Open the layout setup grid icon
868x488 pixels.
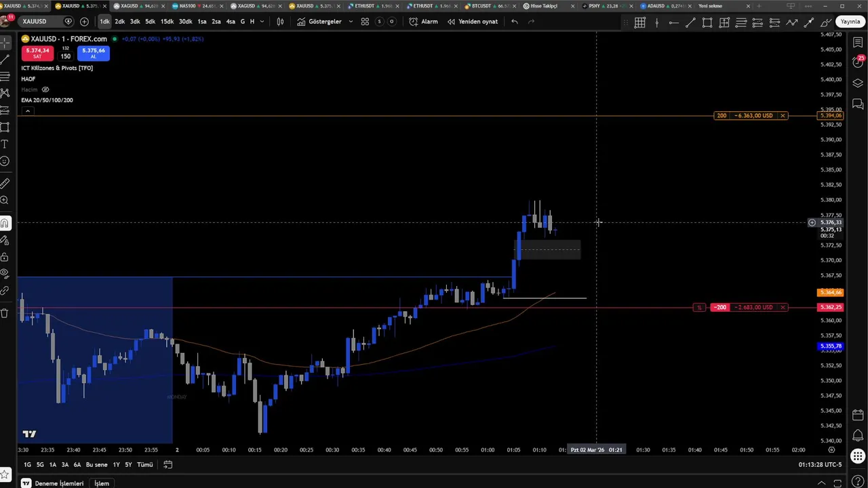point(365,22)
